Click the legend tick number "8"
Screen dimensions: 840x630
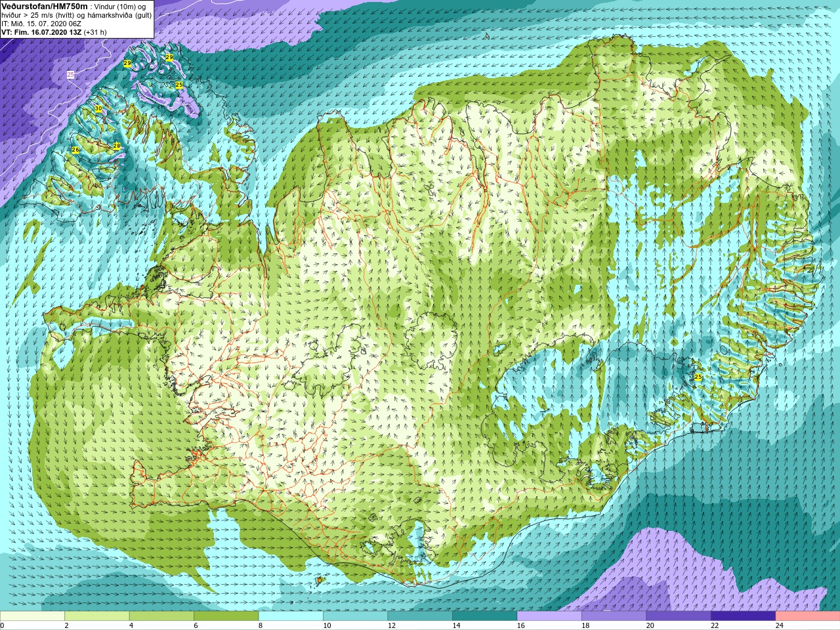pyautogui.click(x=261, y=625)
